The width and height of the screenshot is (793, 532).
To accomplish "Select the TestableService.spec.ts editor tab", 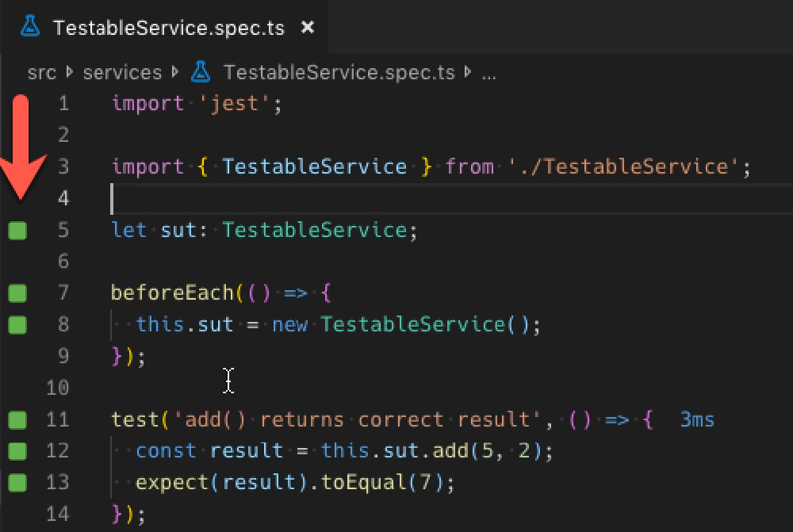I will [x=166, y=27].
